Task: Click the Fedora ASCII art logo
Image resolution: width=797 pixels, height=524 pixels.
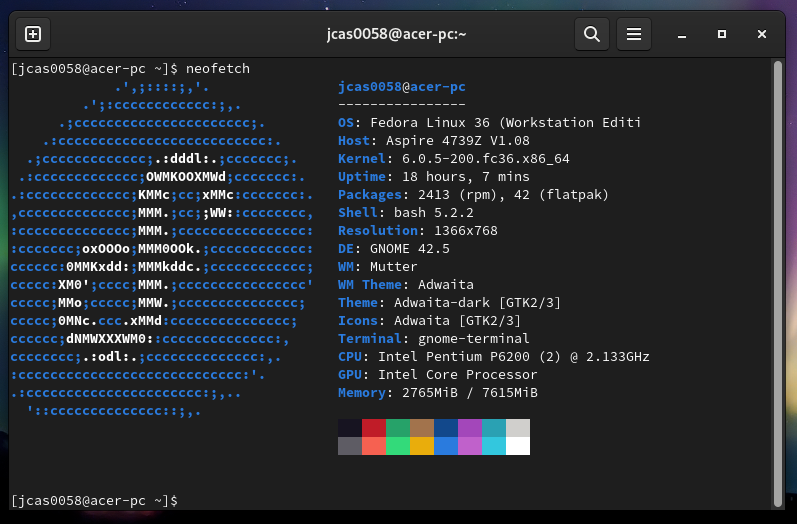Action: (x=162, y=249)
